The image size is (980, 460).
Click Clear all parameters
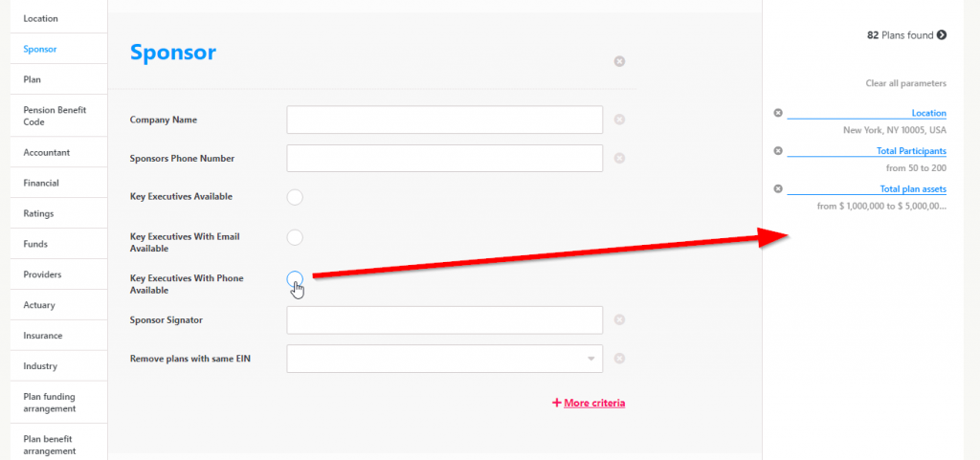[905, 83]
